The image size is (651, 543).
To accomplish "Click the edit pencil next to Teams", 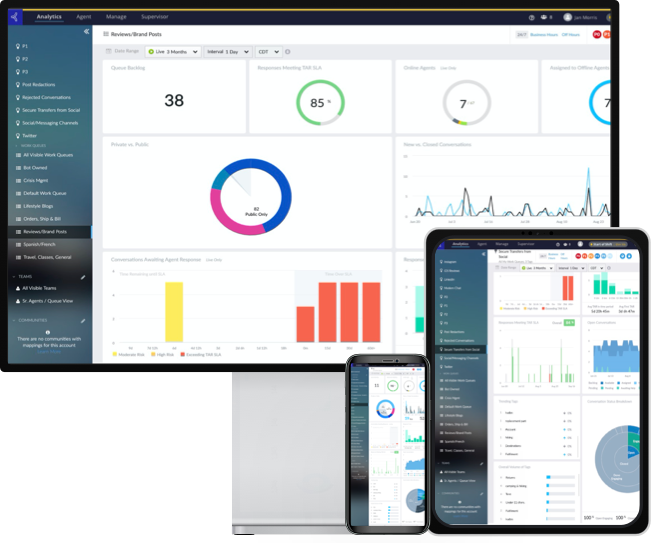I will point(83,276).
